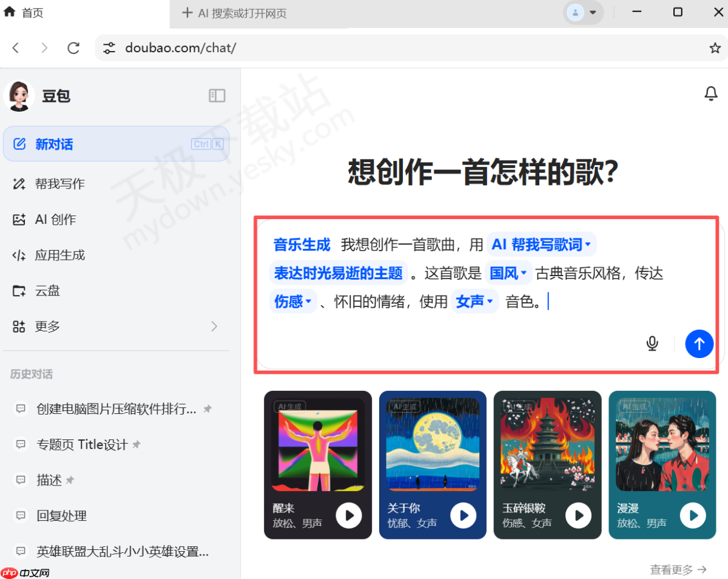Open conversation 描述

49,481
